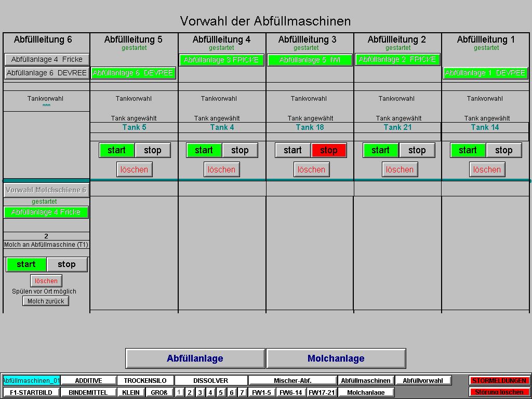Open the large Molchanlage view

[336, 358]
